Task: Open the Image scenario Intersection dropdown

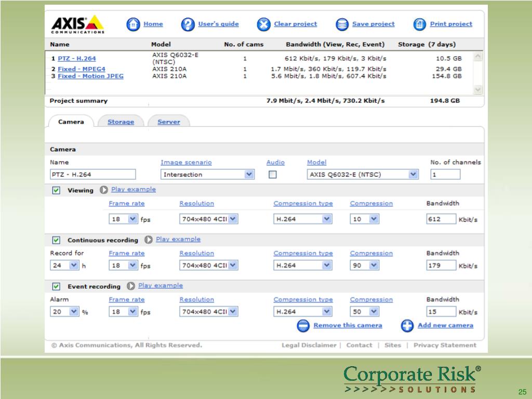Action: click(x=207, y=175)
